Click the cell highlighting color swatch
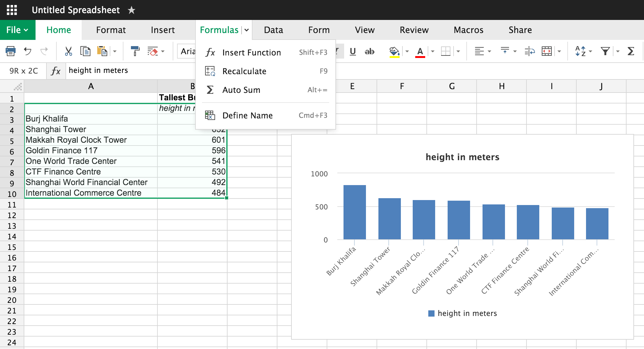Image resolution: width=644 pixels, height=349 pixels. pos(393,56)
